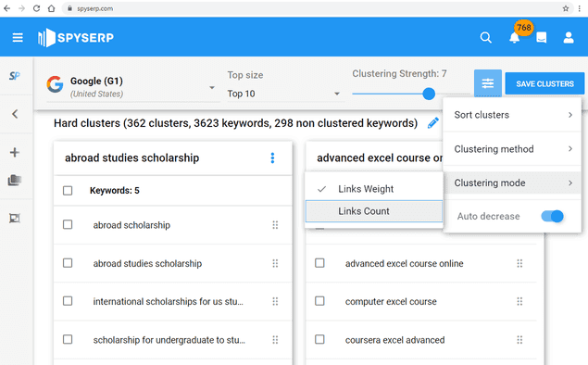588x365 pixels.
Task: Check the coursera excel advanced checkbox
Action: 319,339
